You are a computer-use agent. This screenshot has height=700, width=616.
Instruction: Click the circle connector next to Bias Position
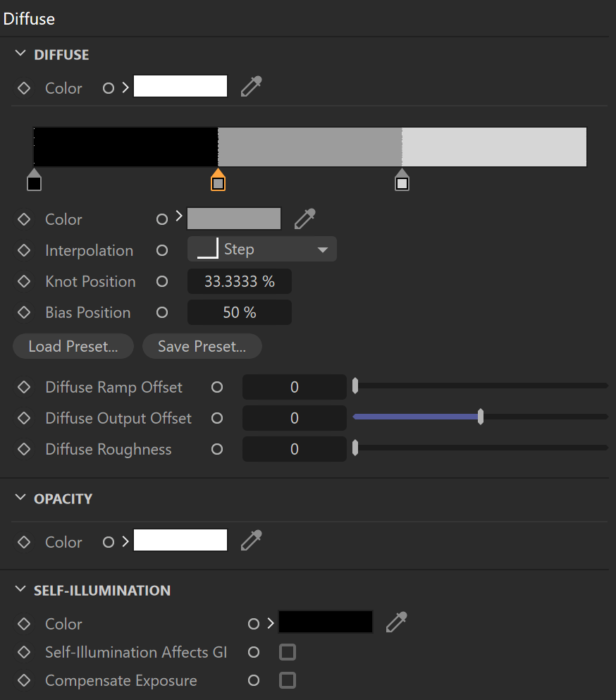162,312
